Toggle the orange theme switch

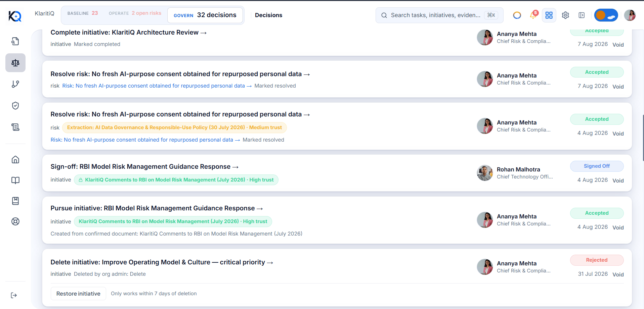click(x=606, y=15)
